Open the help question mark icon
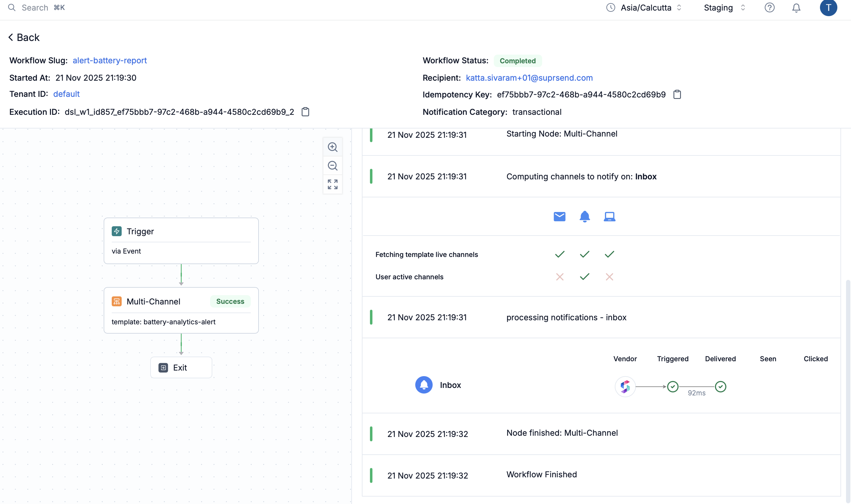This screenshot has width=851, height=504. tap(769, 8)
